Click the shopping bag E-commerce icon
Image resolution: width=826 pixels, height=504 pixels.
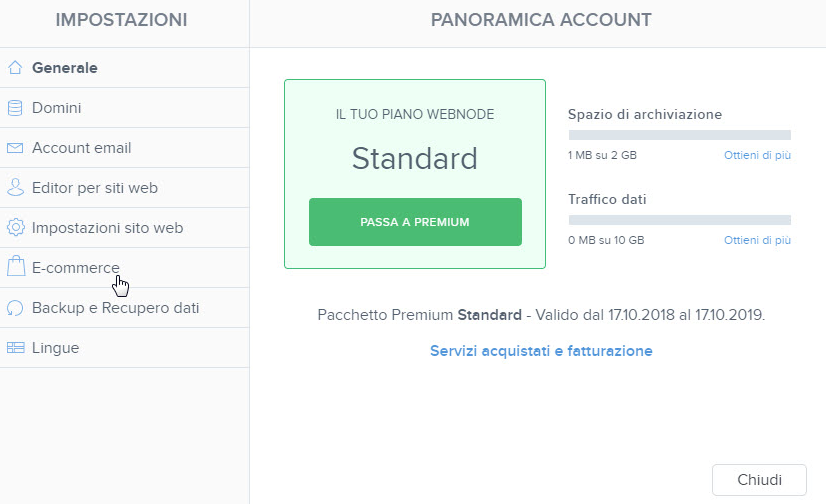(16, 266)
